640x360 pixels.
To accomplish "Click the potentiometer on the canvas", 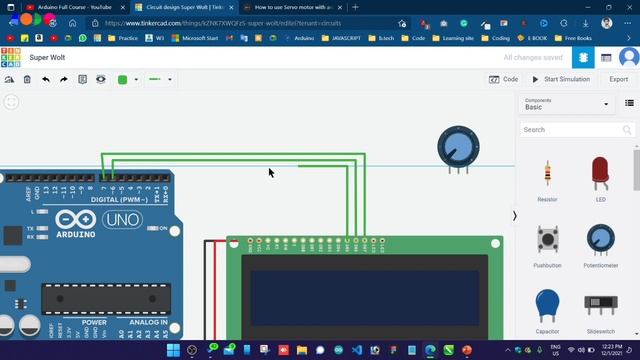I will (458, 149).
